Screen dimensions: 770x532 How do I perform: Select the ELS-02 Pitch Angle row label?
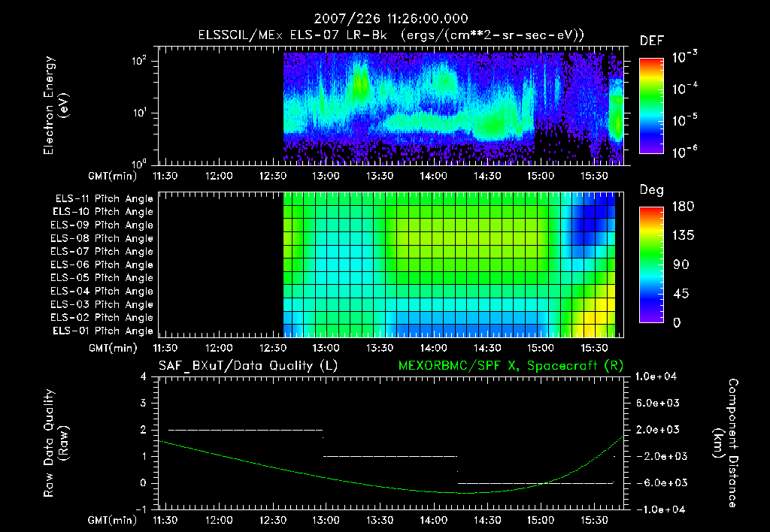point(102,318)
